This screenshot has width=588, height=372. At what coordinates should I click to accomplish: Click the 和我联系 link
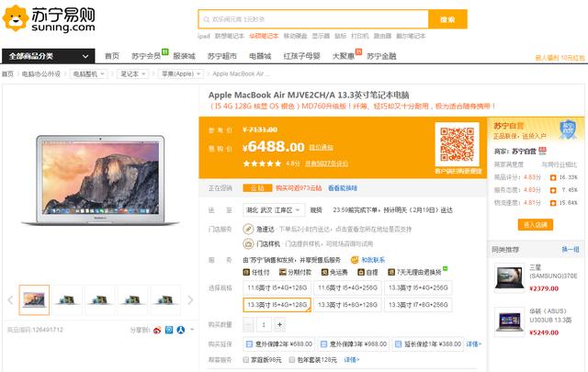tap(373, 260)
